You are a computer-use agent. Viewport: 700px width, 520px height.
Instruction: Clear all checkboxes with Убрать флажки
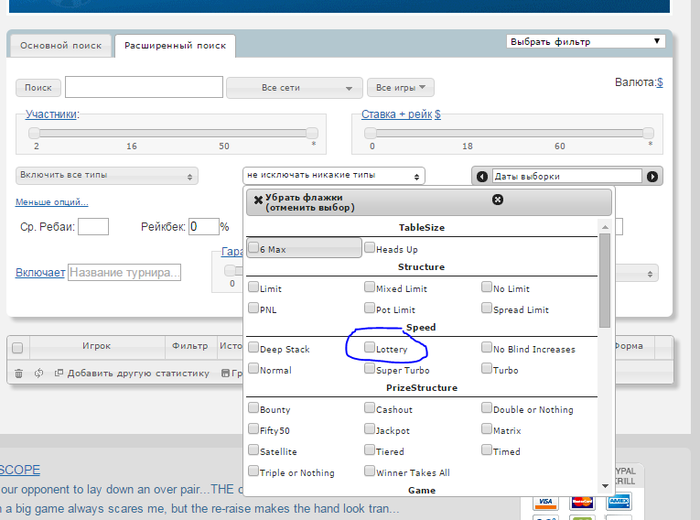click(x=304, y=202)
